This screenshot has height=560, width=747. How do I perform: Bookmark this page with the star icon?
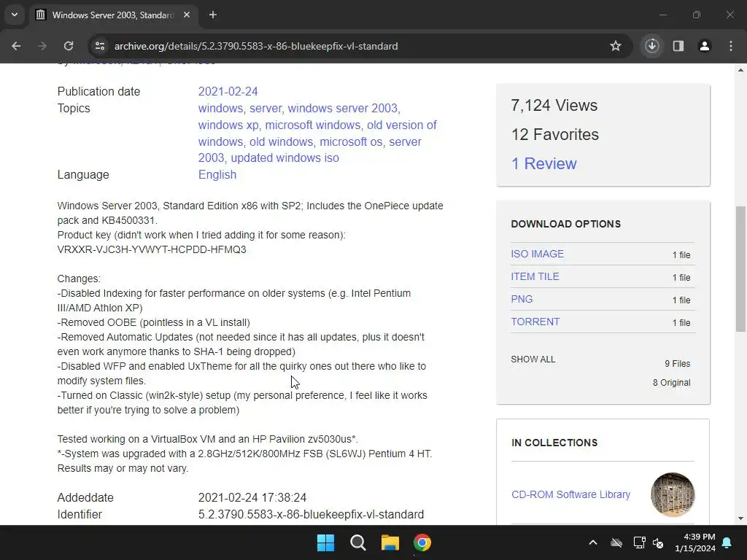point(616,46)
